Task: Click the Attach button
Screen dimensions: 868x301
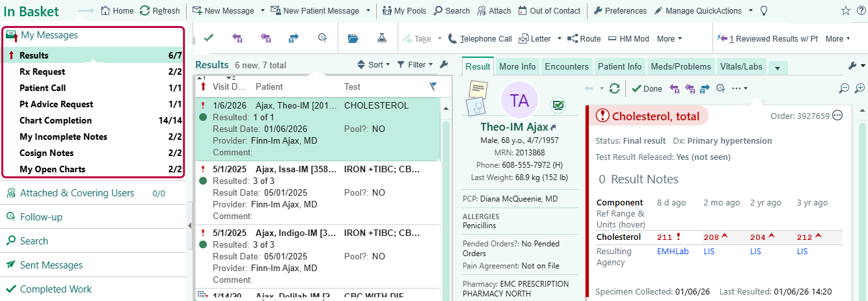Action: pos(494,11)
